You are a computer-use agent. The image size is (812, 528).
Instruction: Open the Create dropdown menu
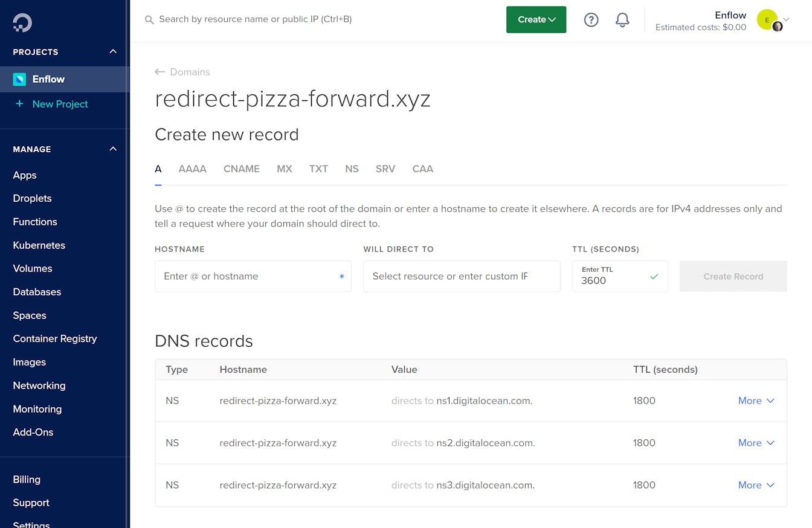[x=536, y=19]
